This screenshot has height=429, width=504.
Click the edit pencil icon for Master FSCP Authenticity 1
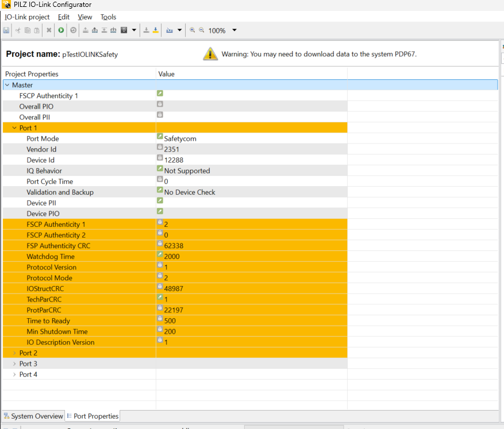click(160, 93)
